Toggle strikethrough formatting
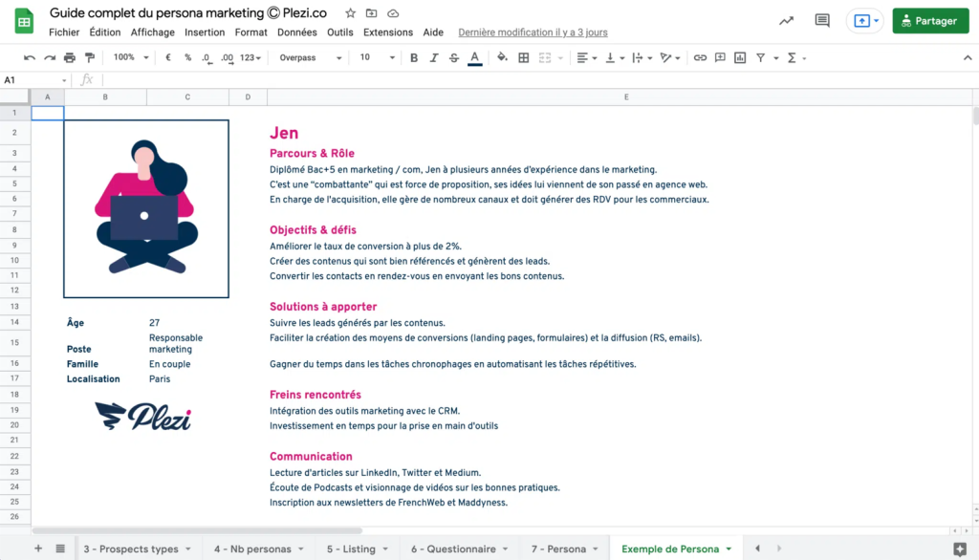The image size is (979, 560). pos(454,57)
